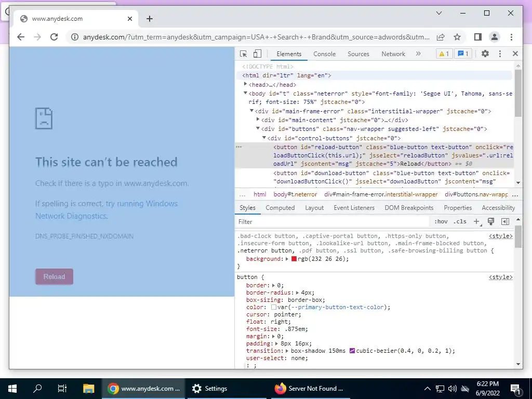Open the Event Listeners tab
The width and height of the screenshot is (532, 399).
pyautogui.click(x=354, y=208)
